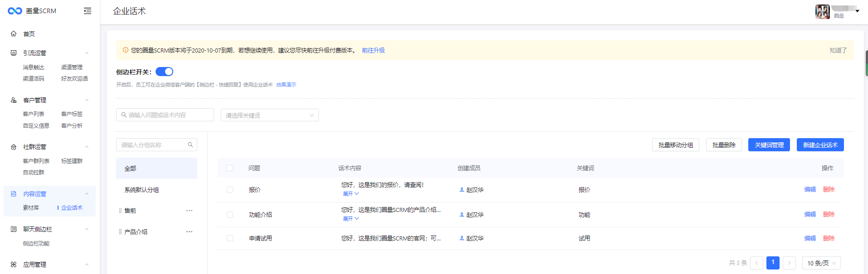
Task: Click the 前往升级 upgrade link
Action: pos(373,50)
